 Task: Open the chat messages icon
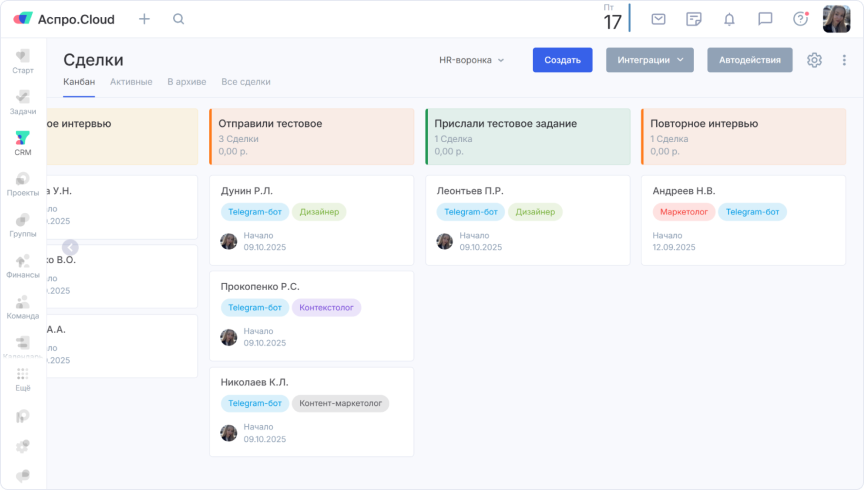pos(765,19)
